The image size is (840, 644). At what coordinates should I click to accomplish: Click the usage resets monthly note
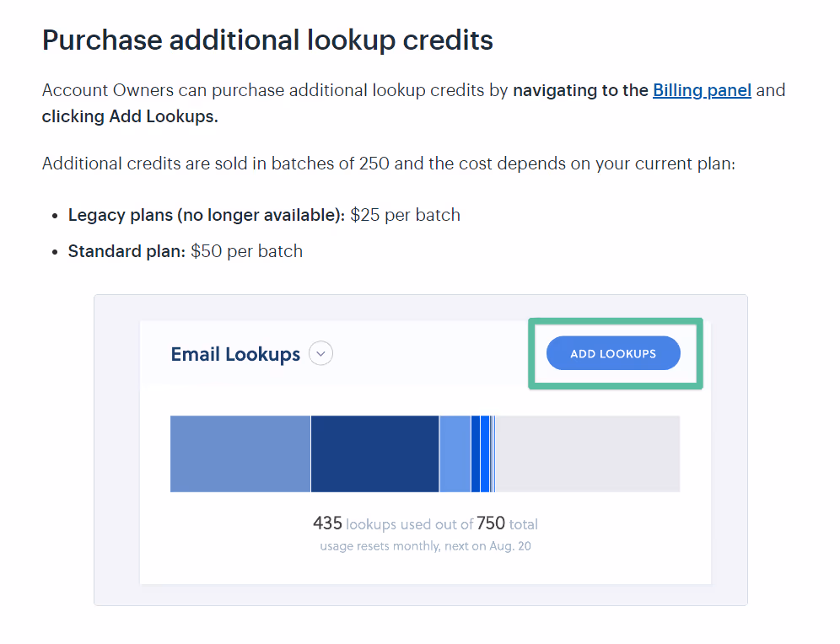click(x=426, y=545)
